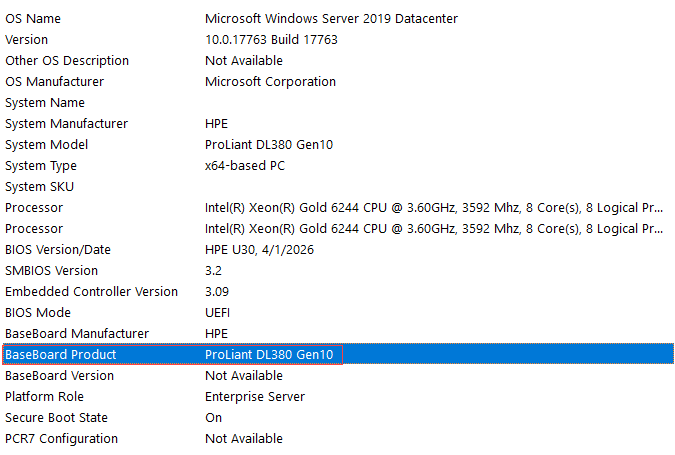Click the Enterprise Server value
The image size is (675, 455).
(x=255, y=397)
